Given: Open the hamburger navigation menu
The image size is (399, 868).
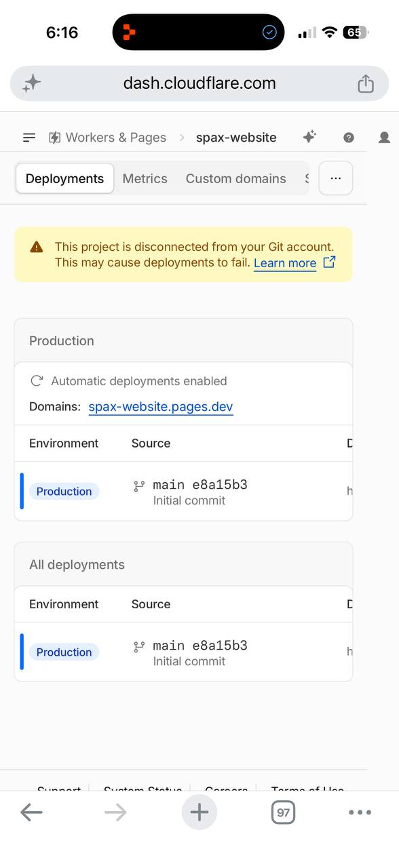Looking at the screenshot, I should coord(29,138).
